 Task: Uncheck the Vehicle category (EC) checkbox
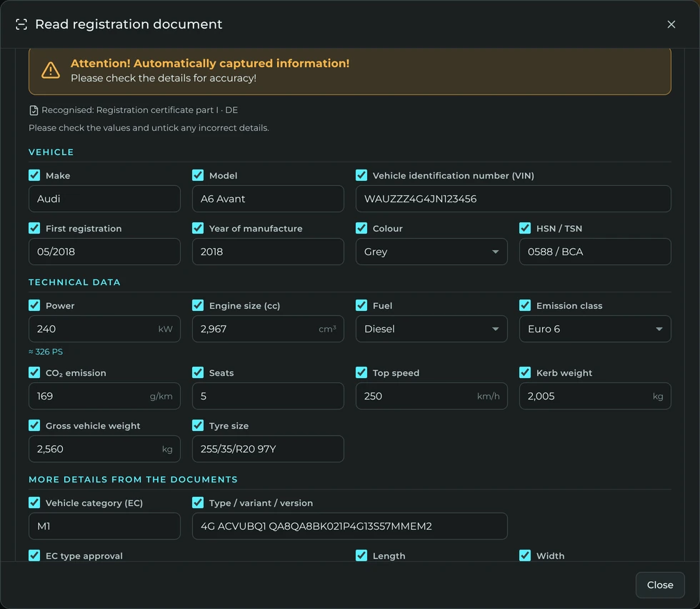point(34,502)
